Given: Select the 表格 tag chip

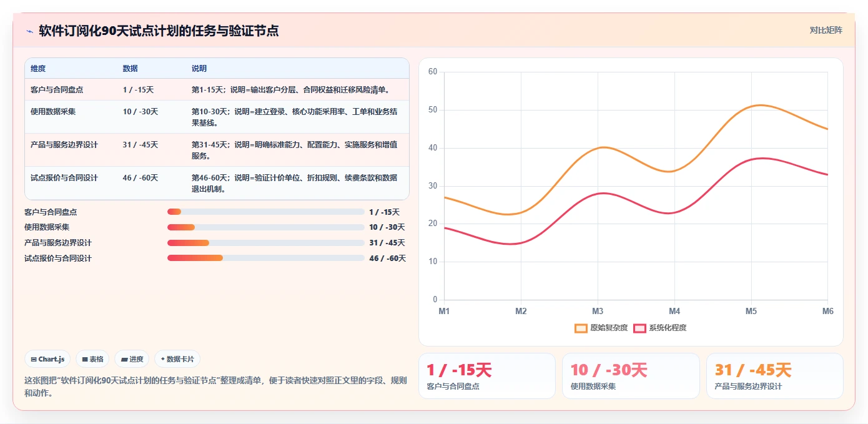Looking at the screenshot, I should (92, 359).
